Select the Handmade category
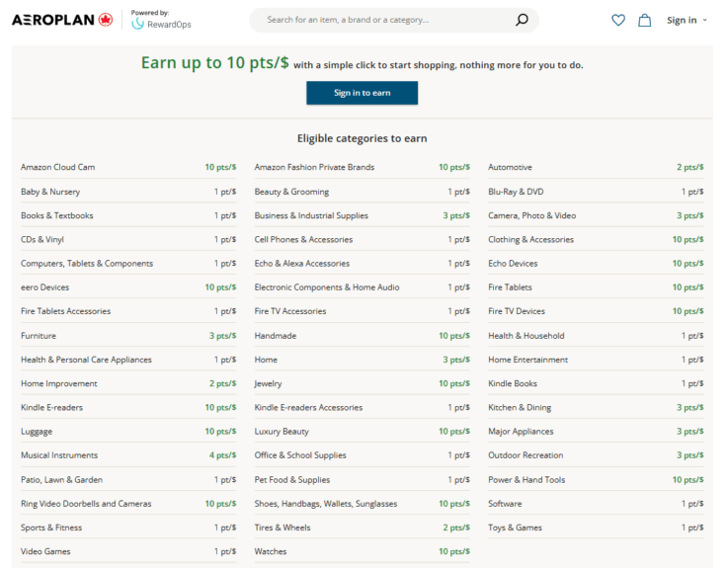728x568 pixels. click(276, 336)
